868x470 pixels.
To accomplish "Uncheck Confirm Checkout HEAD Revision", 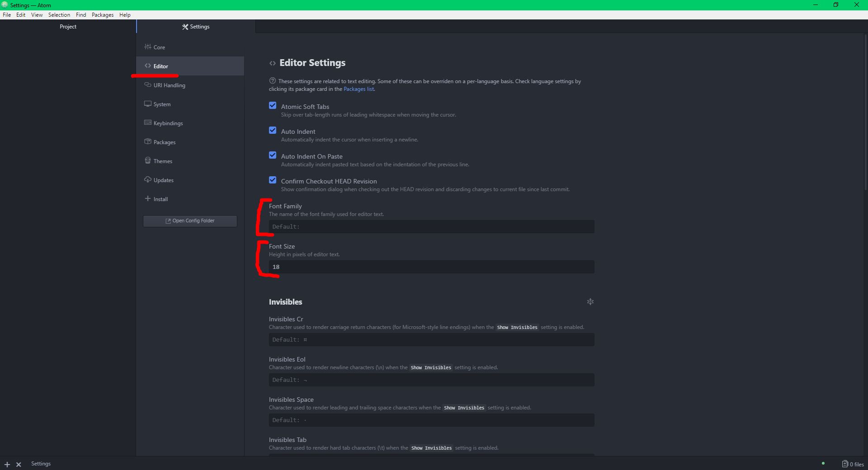I will (273, 180).
